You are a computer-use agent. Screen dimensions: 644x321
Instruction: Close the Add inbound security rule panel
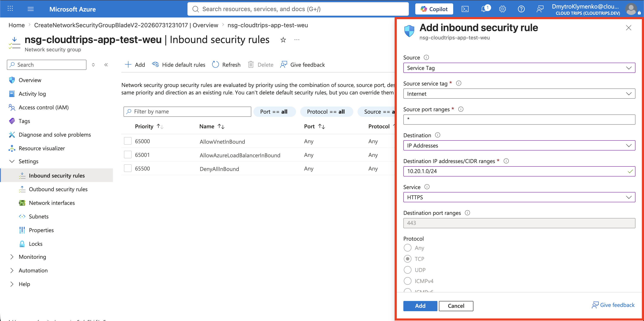628,28
